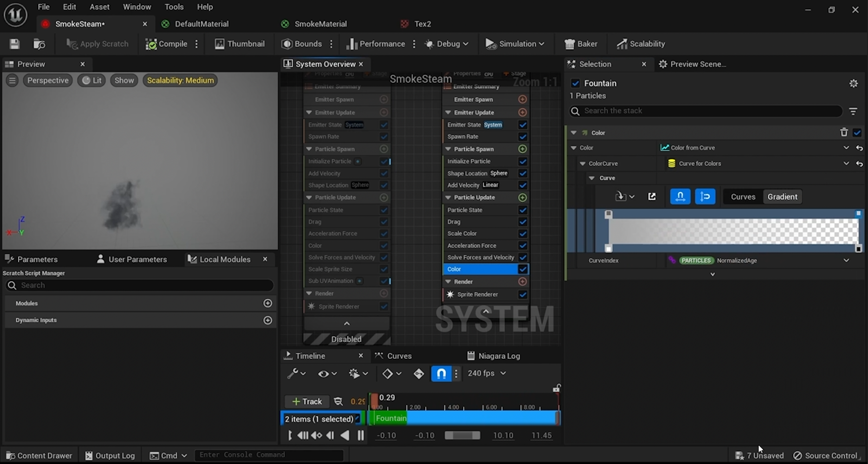Toggle Sprite Renderer checkbox in Fountain emitter

click(x=522, y=294)
